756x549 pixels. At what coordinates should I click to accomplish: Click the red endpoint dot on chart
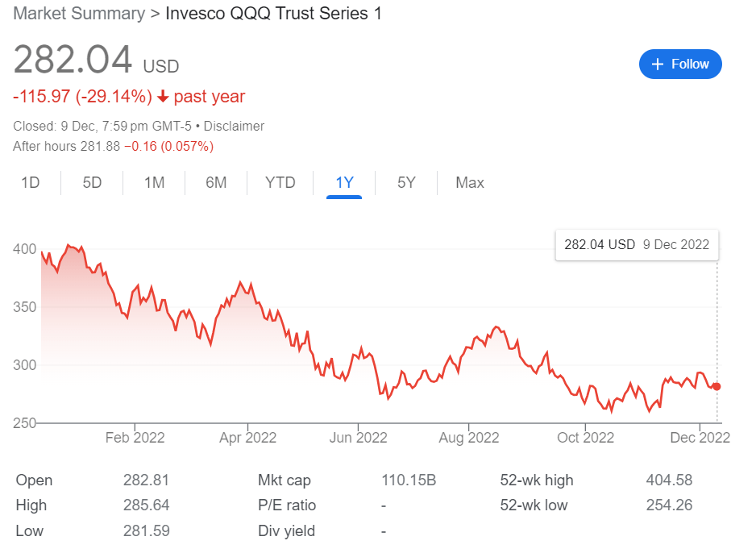(717, 387)
